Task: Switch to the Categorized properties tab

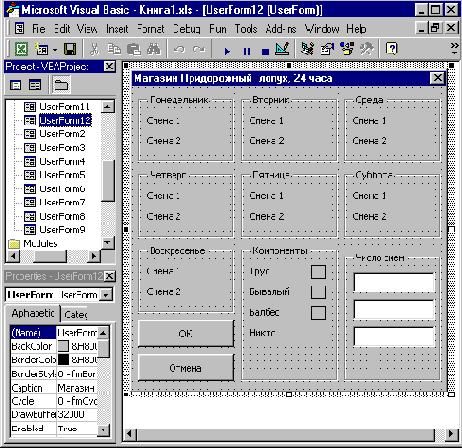Action: point(76,314)
